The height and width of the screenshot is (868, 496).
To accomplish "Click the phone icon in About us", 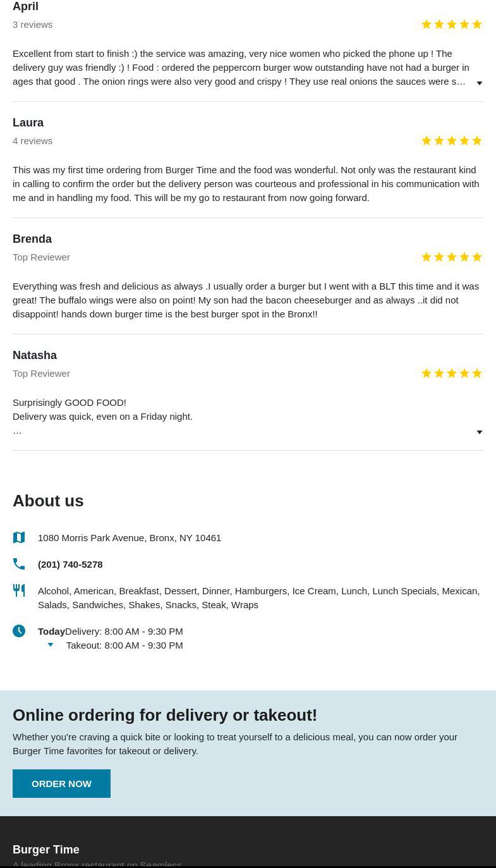I will tap(19, 564).
